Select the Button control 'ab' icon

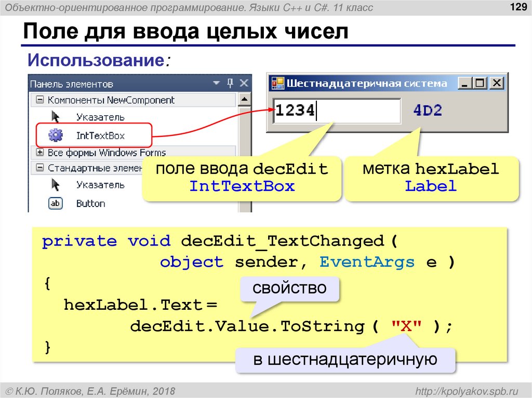coord(55,203)
